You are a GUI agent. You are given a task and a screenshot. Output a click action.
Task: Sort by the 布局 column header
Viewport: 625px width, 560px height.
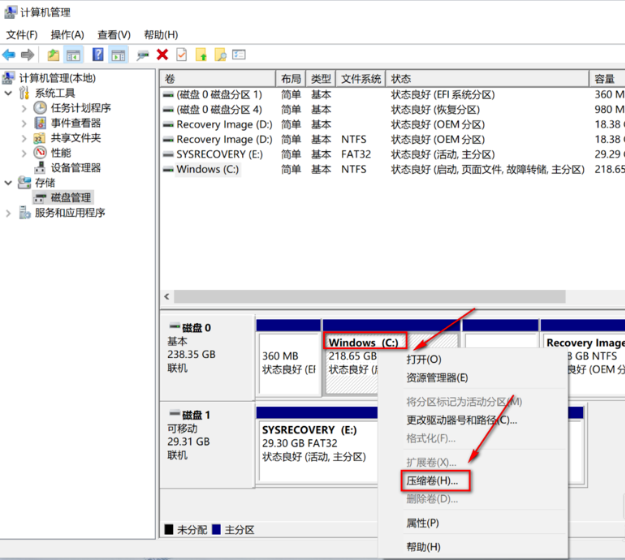pyautogui.click(x=291, y=79)
